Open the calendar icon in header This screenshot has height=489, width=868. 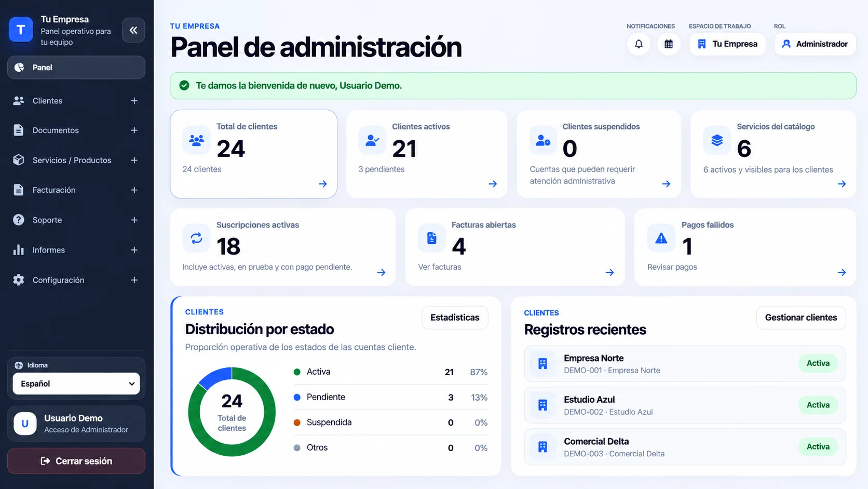pyautogui.click(x=669, y=44)
